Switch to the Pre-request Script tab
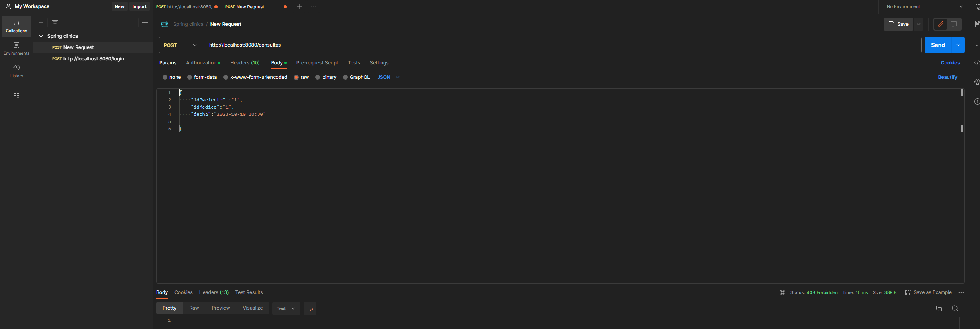980x329 pixels. 317,63
